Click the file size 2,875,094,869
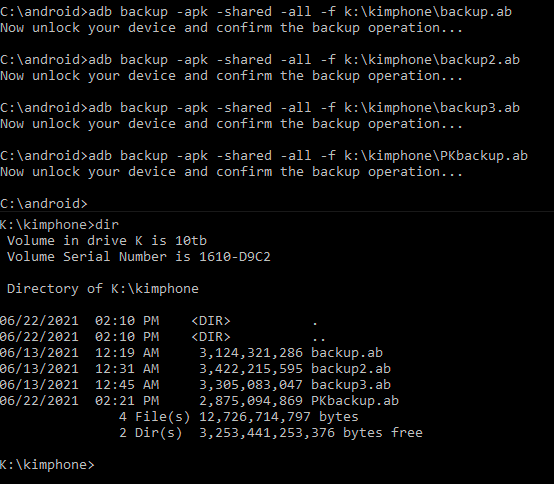The height and width of the screenshot is (484, 554). (251, 401)
